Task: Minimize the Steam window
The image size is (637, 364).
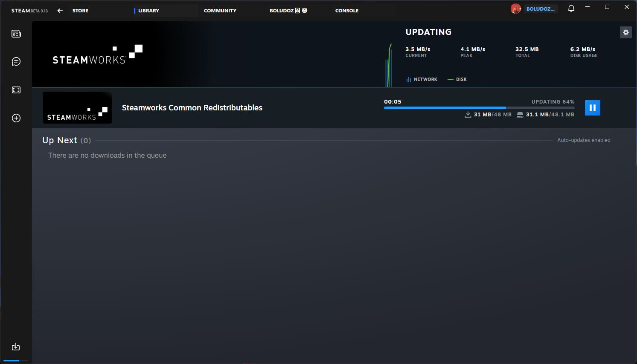Action: pos(588,7)
